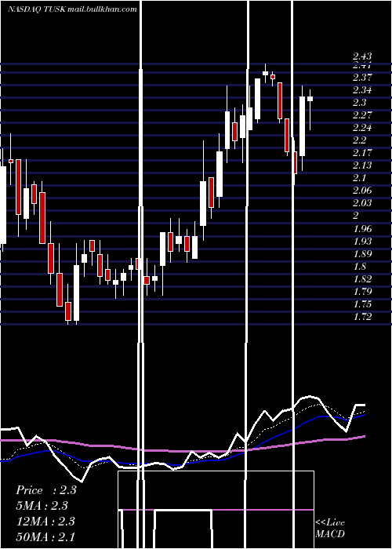Click the 2.37 price axis label

click(362, 78)
